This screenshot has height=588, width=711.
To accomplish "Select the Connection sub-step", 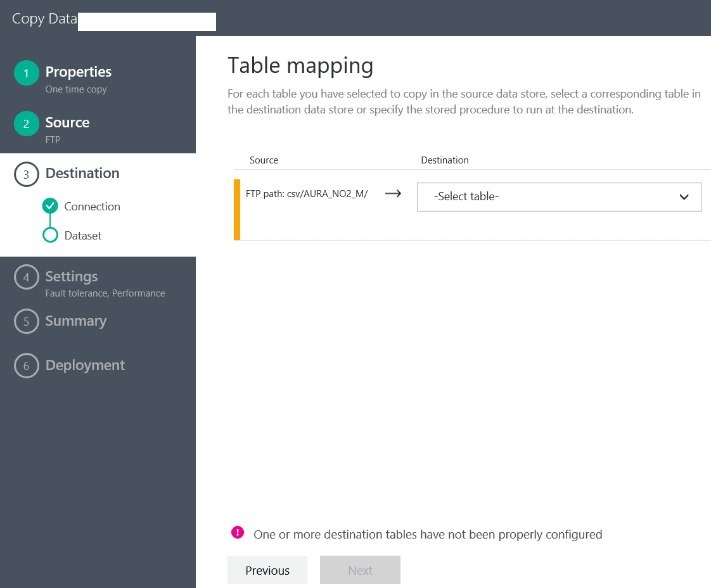I will coord(92,207).
